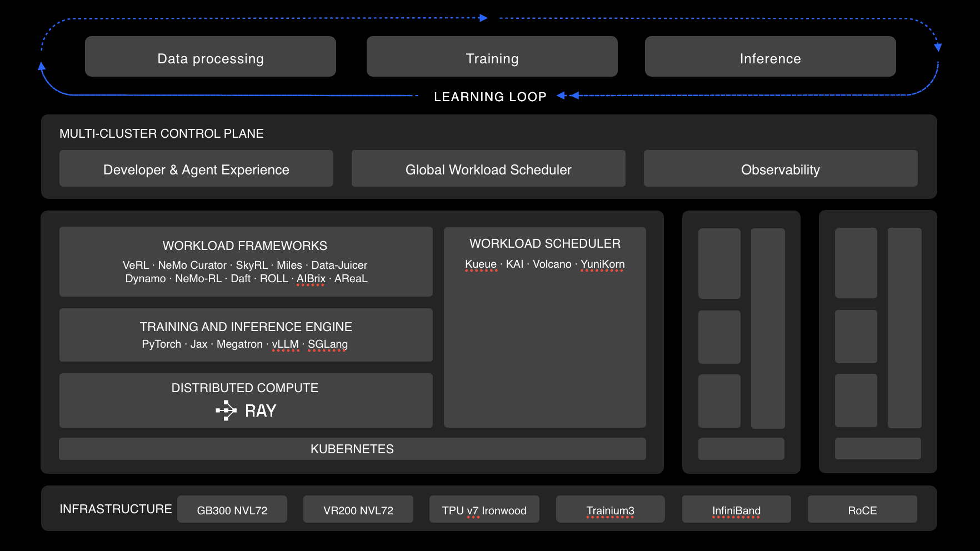Click ROLL in frameworks list

274,279
